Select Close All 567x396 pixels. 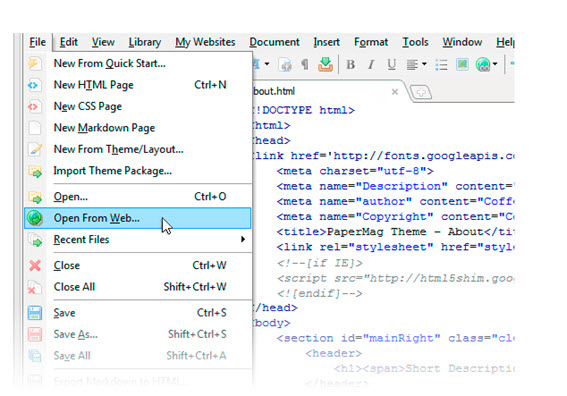coord(137,287)
